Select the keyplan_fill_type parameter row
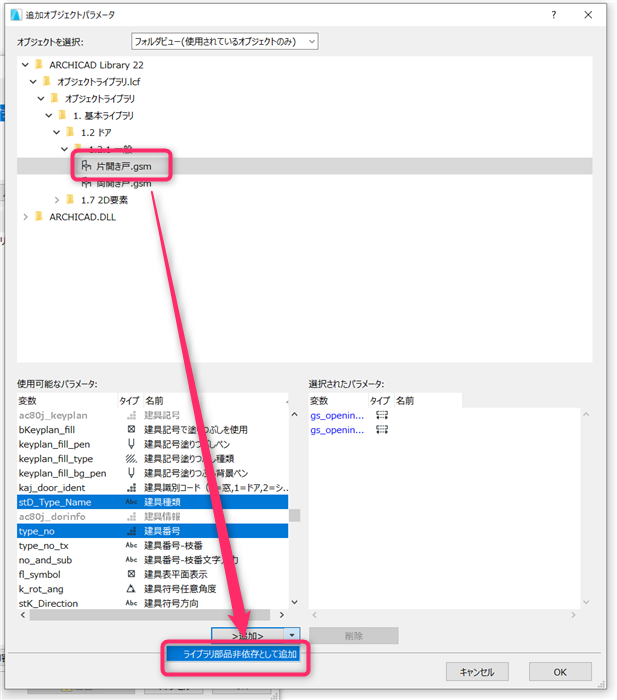The image size is (617, 700). (x=152, y=459)
